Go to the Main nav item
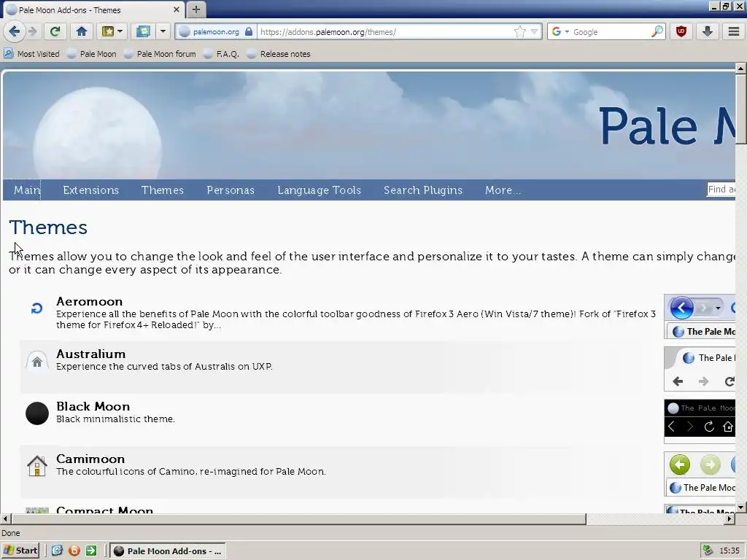The image size is (747, 560). (x=27, y=190)
